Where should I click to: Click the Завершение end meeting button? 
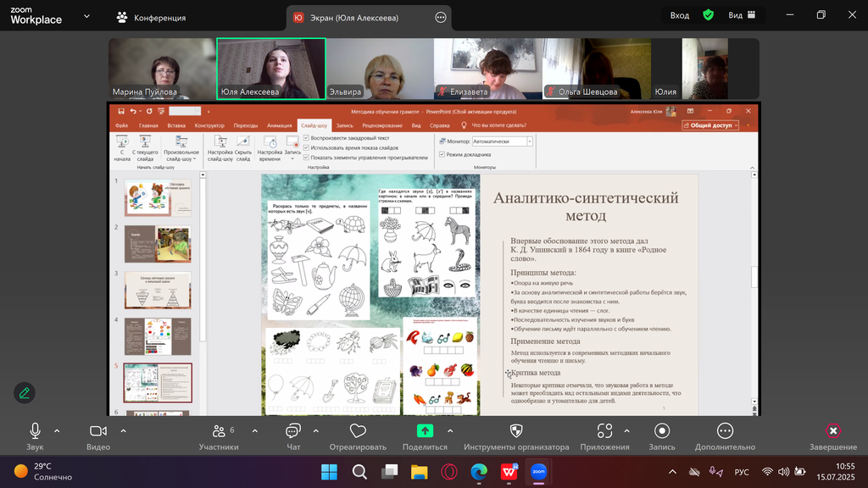click(832, 431)
